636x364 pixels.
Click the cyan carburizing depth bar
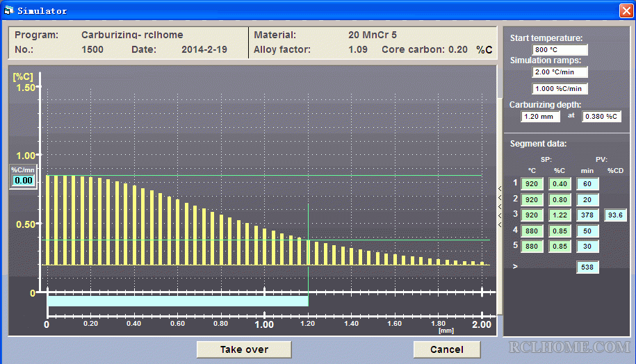tap(178, 301)
